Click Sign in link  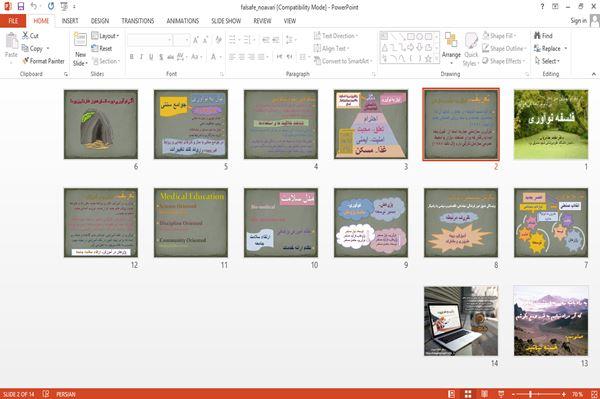click(578, 21)
